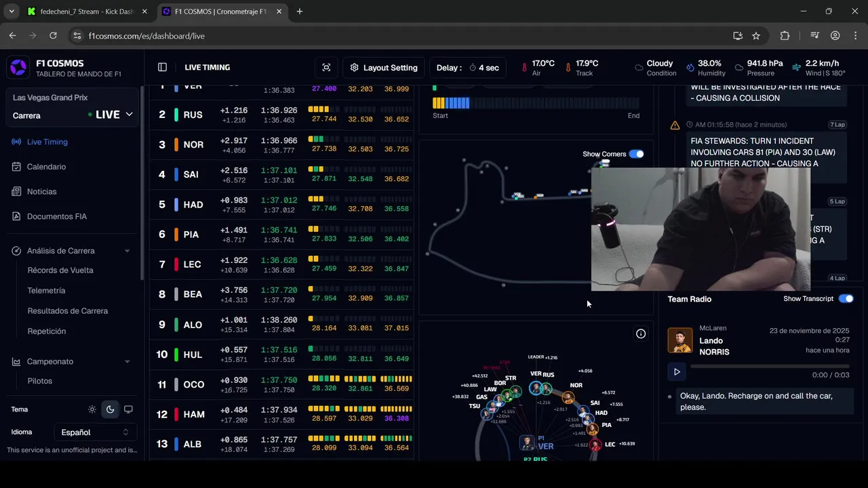868x488 pixels.
Task: Click the Cloudy condition cloud icon
Action: pyautogui.click(x=639, y=68)
